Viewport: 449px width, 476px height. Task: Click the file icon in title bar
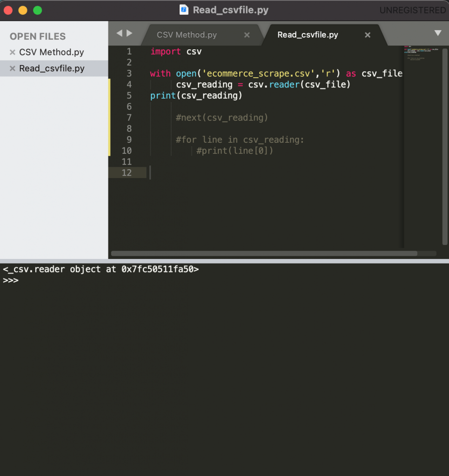[x=184, y=10]
